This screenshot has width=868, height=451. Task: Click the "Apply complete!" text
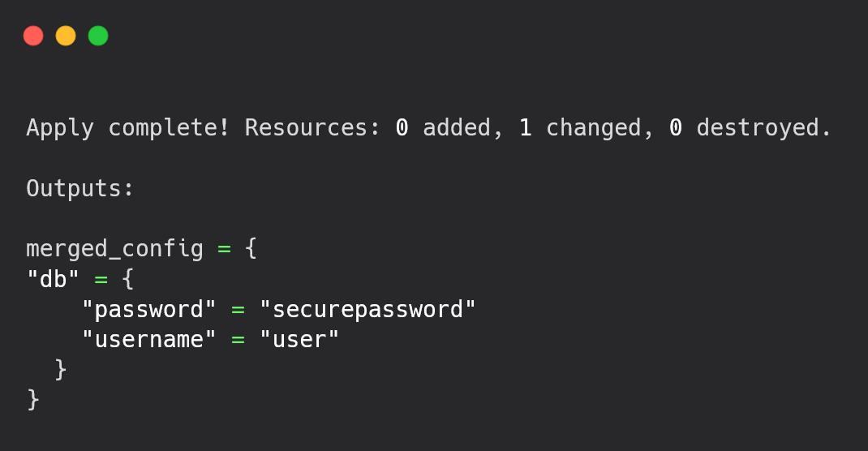pyautogui.click(x=127, y=128)
